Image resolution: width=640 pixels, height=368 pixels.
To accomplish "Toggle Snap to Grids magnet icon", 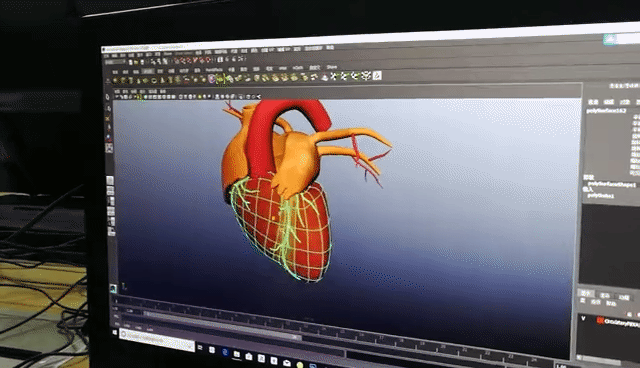I will tap(176, 61).
